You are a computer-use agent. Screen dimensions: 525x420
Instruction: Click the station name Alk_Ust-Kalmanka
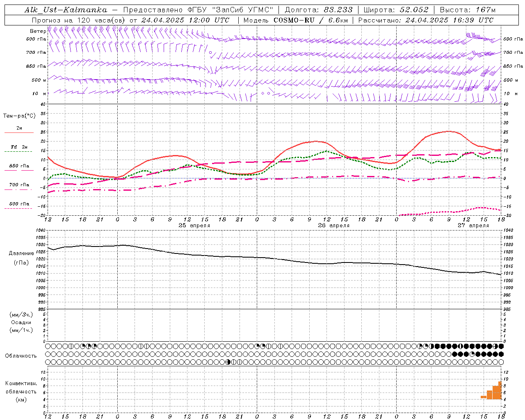[66, 10]
